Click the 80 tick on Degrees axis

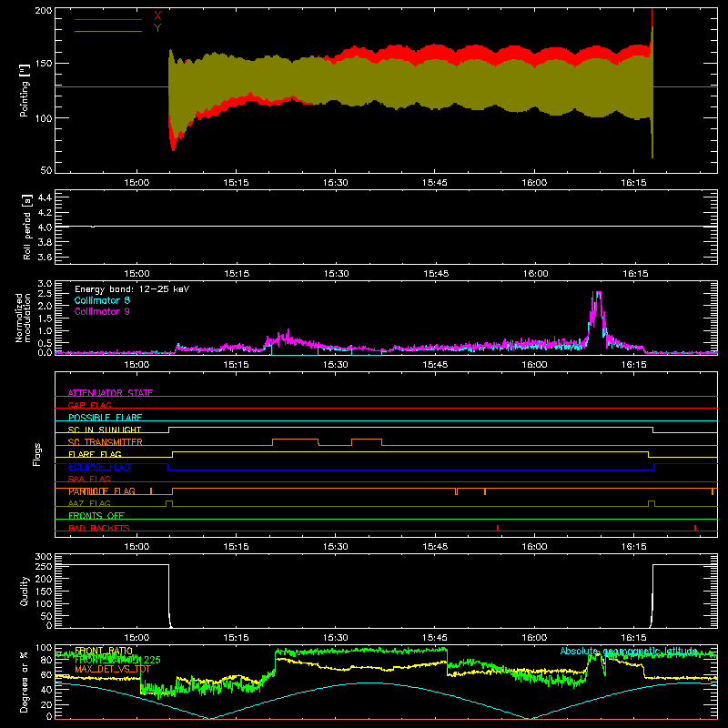coord(46,660)
